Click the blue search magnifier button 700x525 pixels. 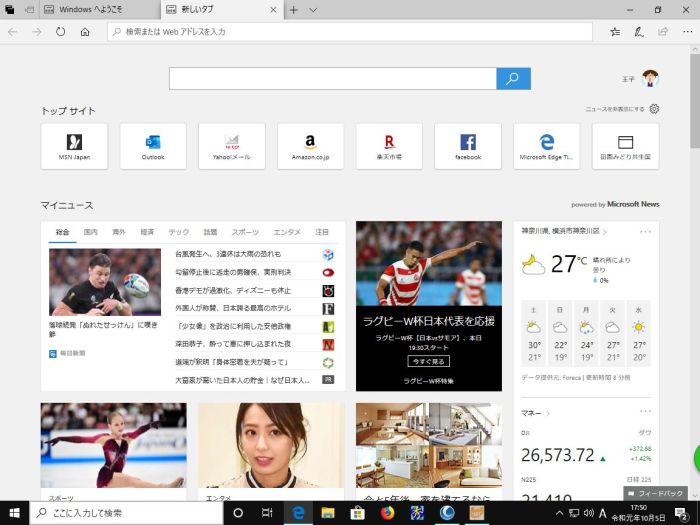(x=513, y=79)
